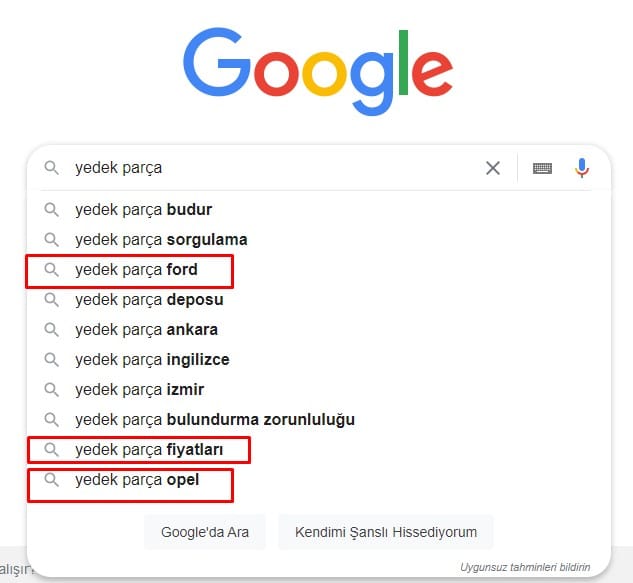The image size is (633, 583).
Task: Click the Google logo
Action: [x=318, y=71]
